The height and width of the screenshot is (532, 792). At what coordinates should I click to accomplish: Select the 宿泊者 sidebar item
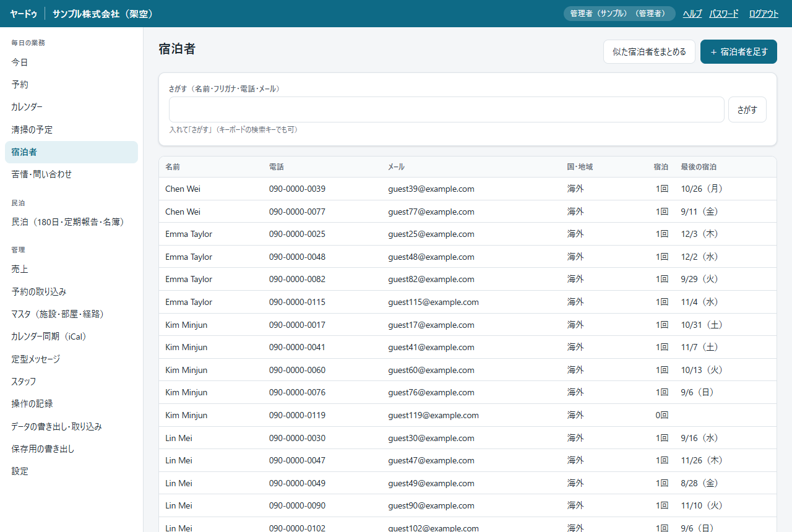[71, 152]
